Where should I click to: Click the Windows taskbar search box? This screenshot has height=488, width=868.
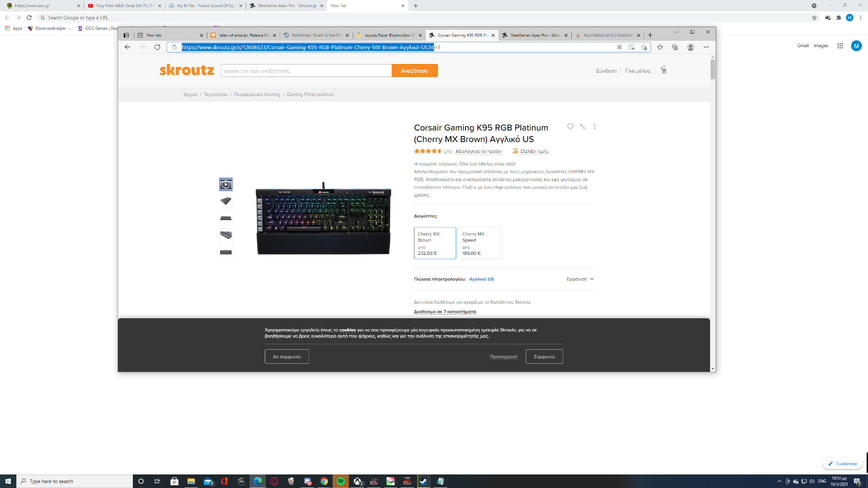point(74,481)
